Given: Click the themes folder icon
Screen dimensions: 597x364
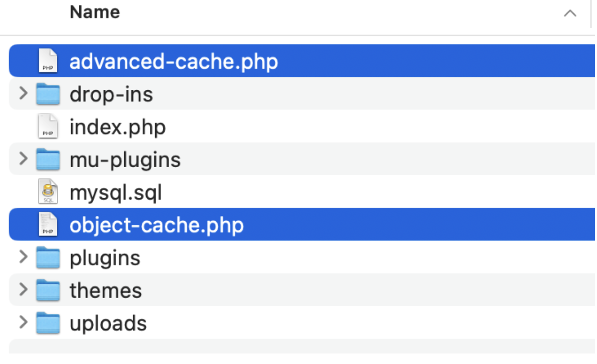Looking at the screenshot, I should click(x=48, y=290).
